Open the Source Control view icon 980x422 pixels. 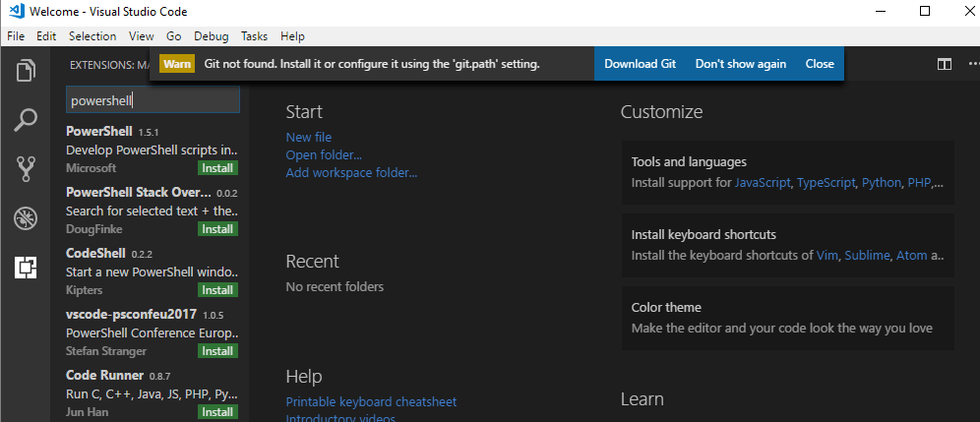click(26, 169)
